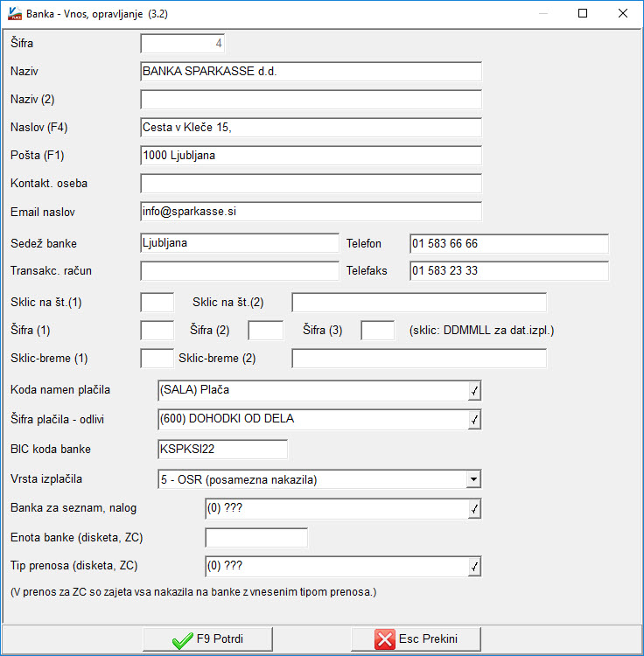Cancel with the Esc Prekini button
The width and height of the screenshot is (644, 656).
click(416, 639)
